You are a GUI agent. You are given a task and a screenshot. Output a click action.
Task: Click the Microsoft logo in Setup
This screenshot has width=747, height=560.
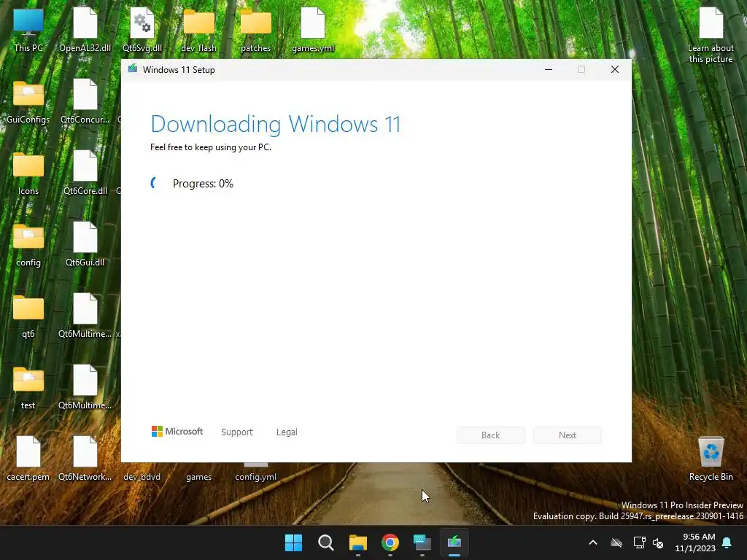point(177,432)
